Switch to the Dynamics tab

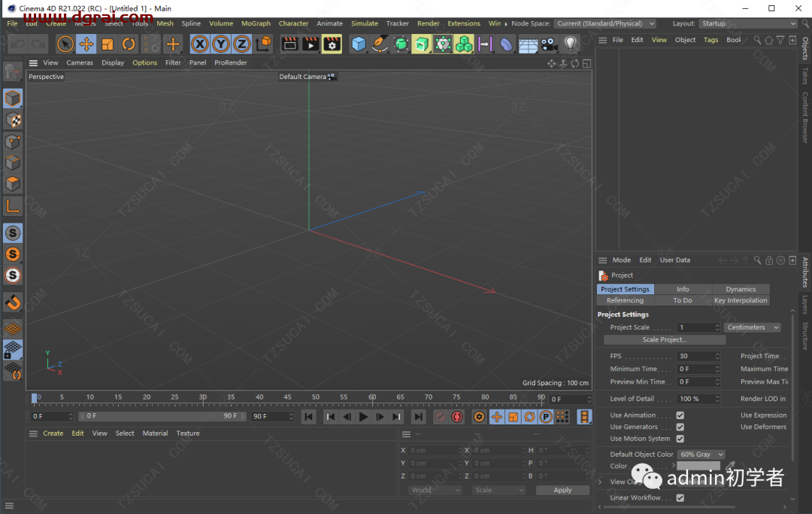point(741,289)
